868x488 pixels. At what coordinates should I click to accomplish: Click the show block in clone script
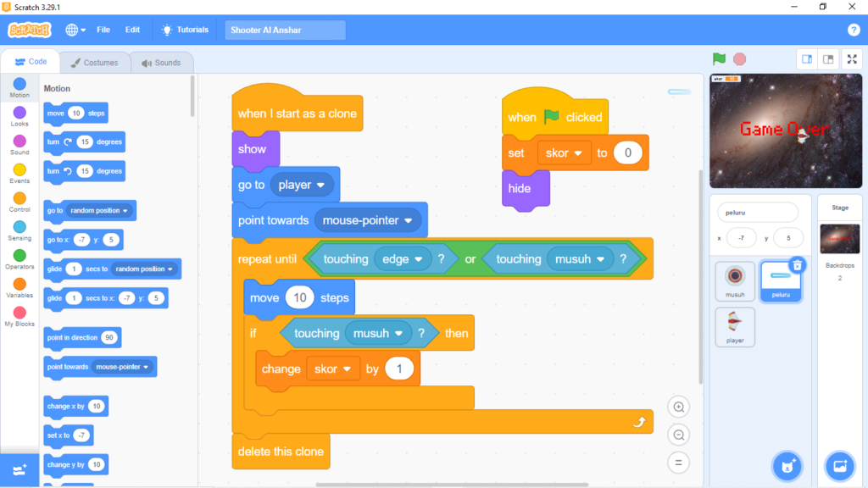(256, 149)
